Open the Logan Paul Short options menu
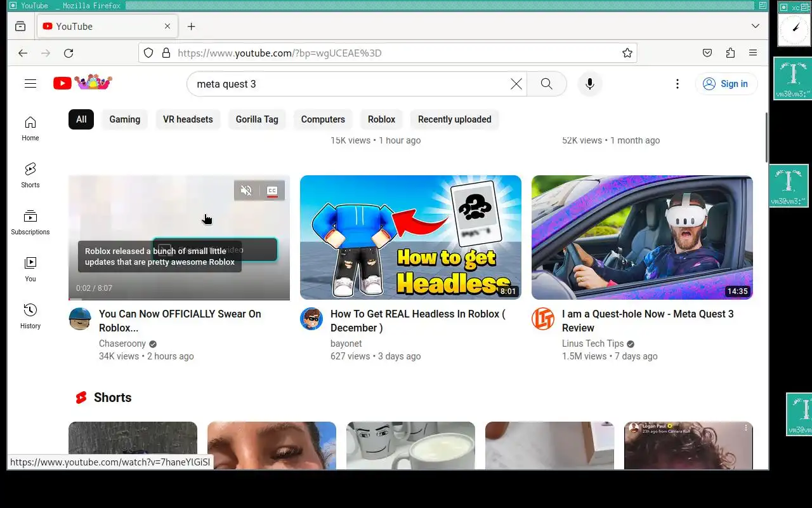This screenshot has height=508, width=812. tap(746, 429)
